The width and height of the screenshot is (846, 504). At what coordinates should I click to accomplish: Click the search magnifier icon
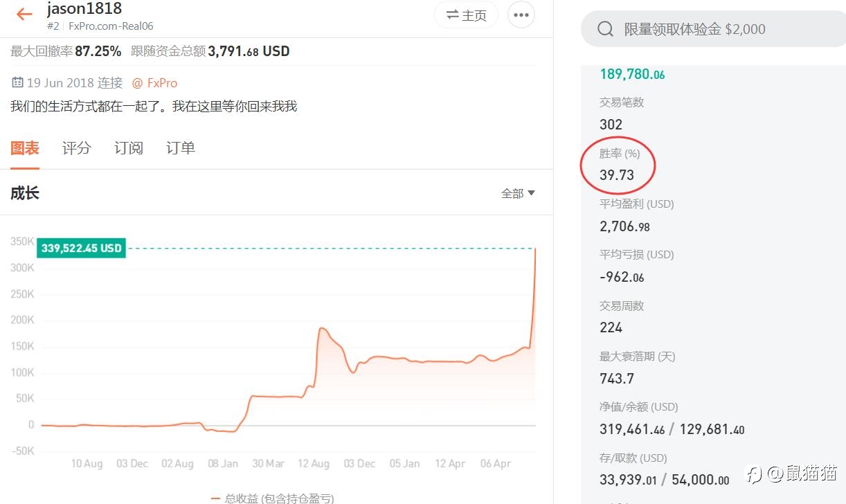point(605,29)
